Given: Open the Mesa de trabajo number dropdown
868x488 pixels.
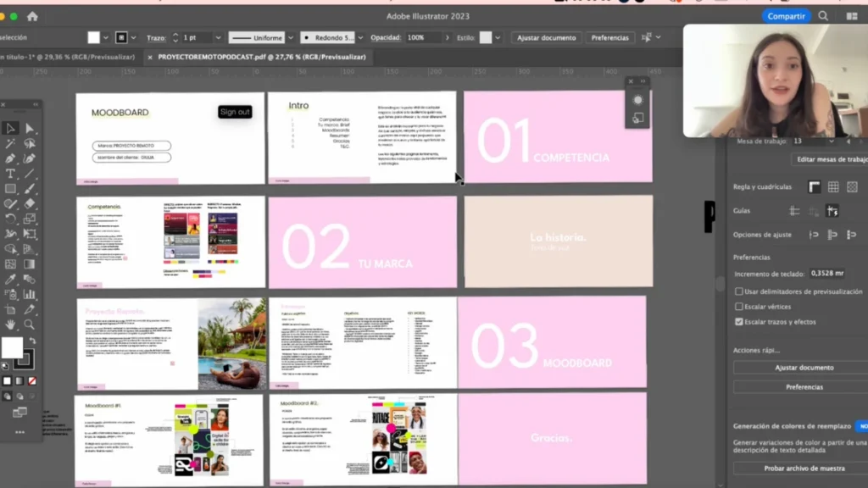Looking at the screenshot, I should pos(830,141).
